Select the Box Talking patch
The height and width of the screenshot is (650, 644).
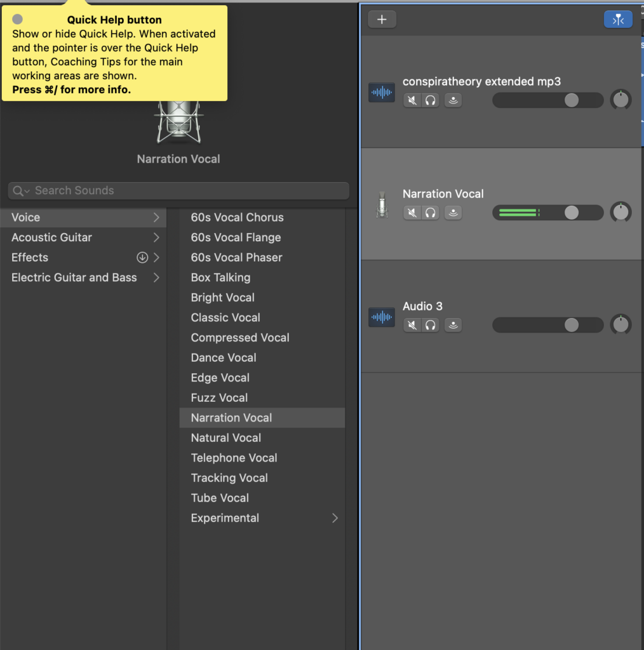click(262, 277)
